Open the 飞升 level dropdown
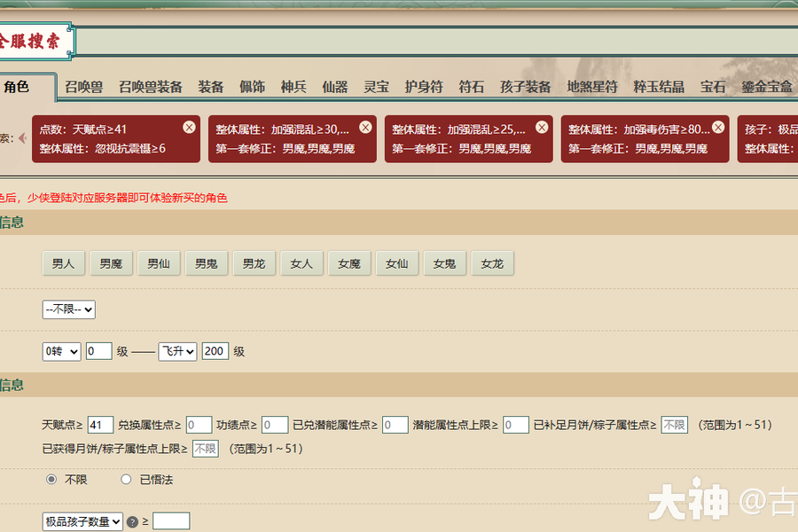This screenshot has height=532, width=798. coord(177,351)
